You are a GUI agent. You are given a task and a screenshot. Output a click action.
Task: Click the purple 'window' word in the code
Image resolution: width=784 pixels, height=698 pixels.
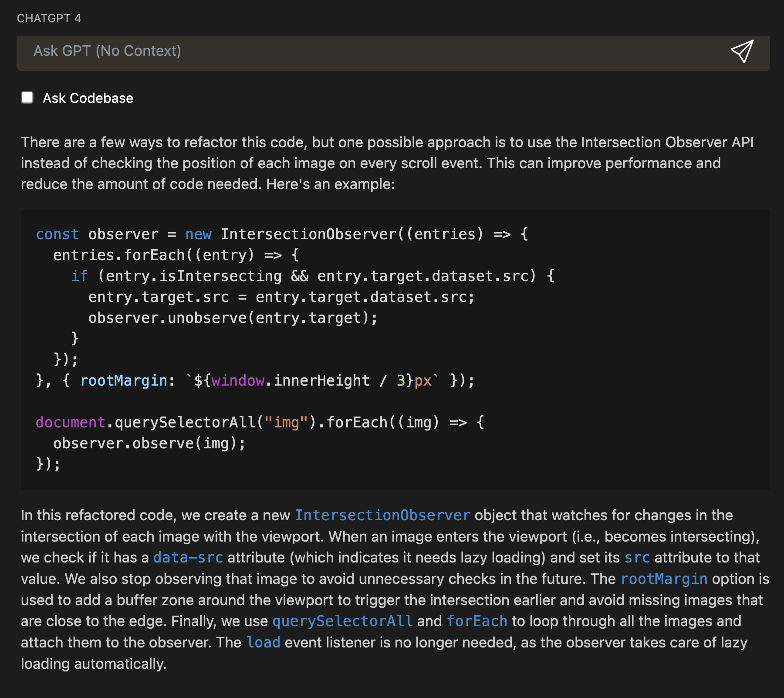238,381
